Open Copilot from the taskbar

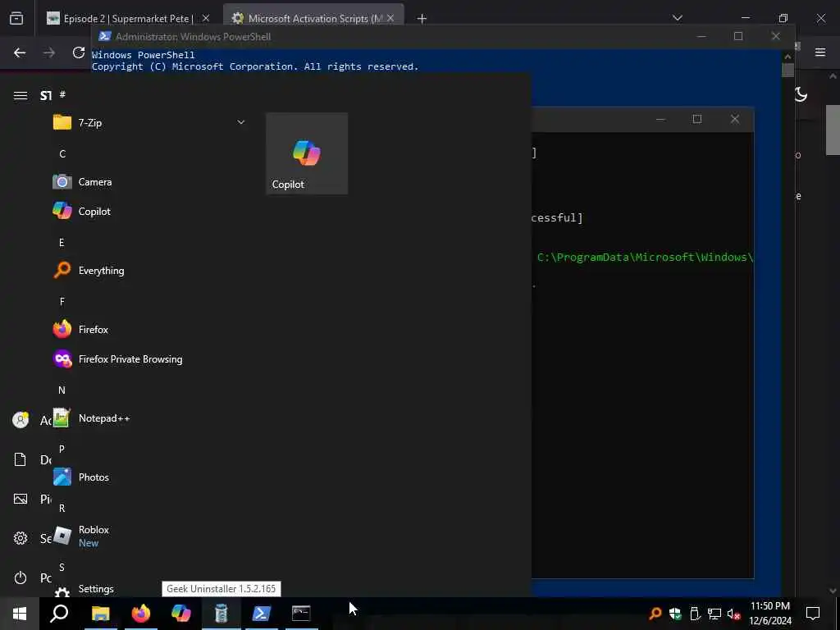[x=180, y=614]
